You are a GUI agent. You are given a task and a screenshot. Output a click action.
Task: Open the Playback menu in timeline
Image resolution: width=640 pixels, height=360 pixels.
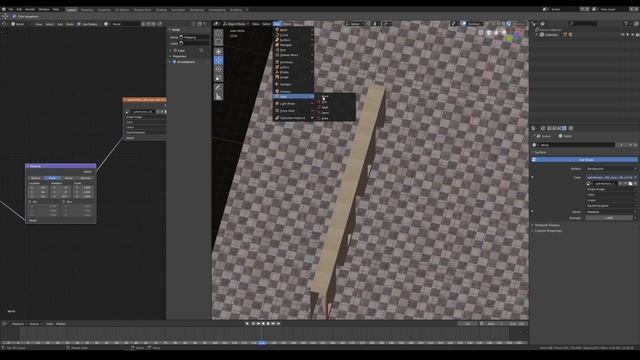tap(18, 324)
